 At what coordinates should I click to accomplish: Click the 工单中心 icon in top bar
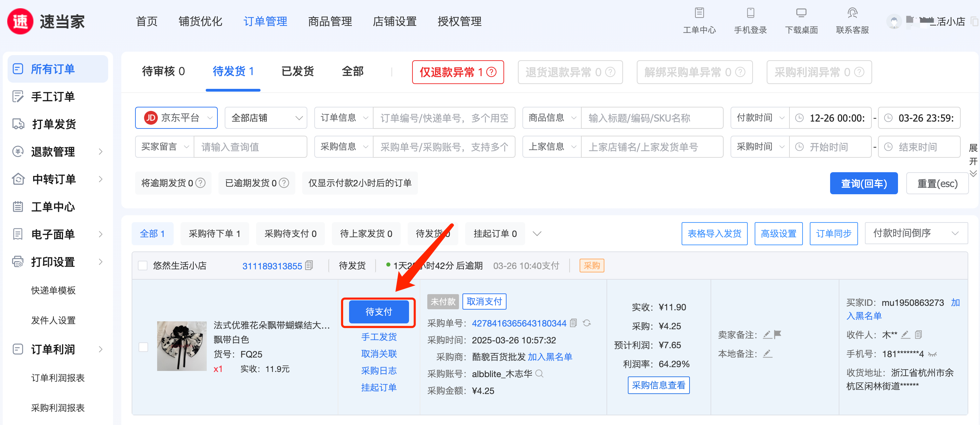coord(699,13)
